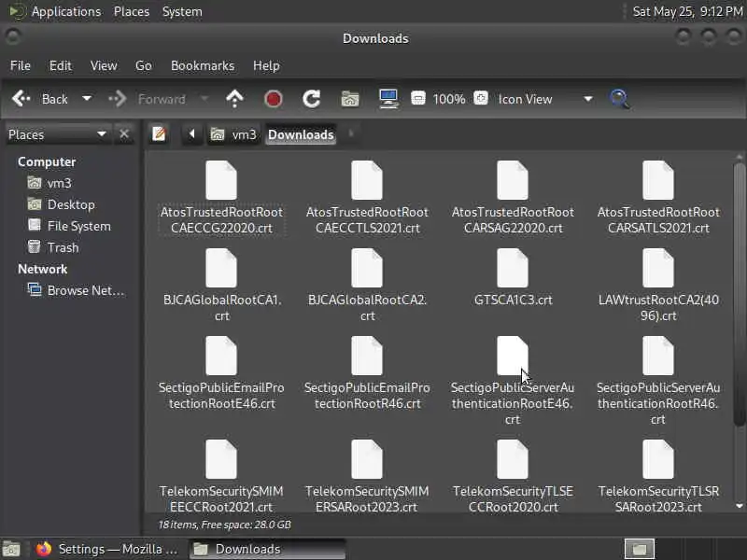The height and width of the screenshot is (560, 747).
Task: Select the BJCAGlobalRootCA2.crt file icon
Action: (367, 268)
